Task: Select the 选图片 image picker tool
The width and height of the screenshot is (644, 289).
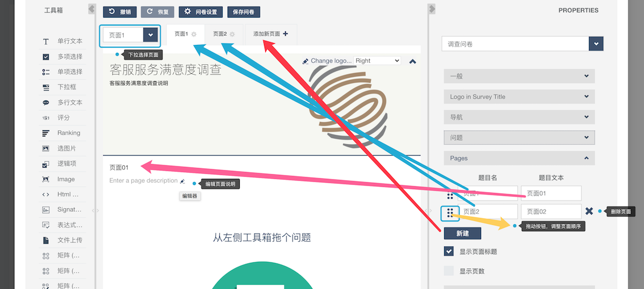Action: click(62, 148)
